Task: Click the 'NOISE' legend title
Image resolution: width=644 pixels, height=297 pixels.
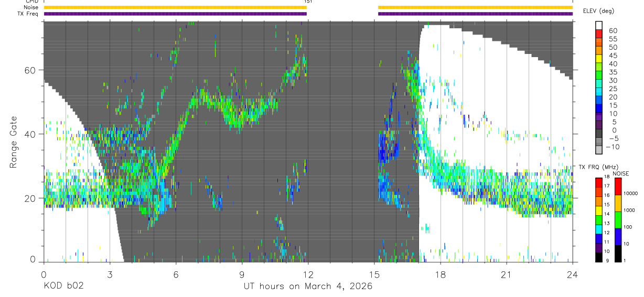Action: pyautogui.click(x=620, y=173)
